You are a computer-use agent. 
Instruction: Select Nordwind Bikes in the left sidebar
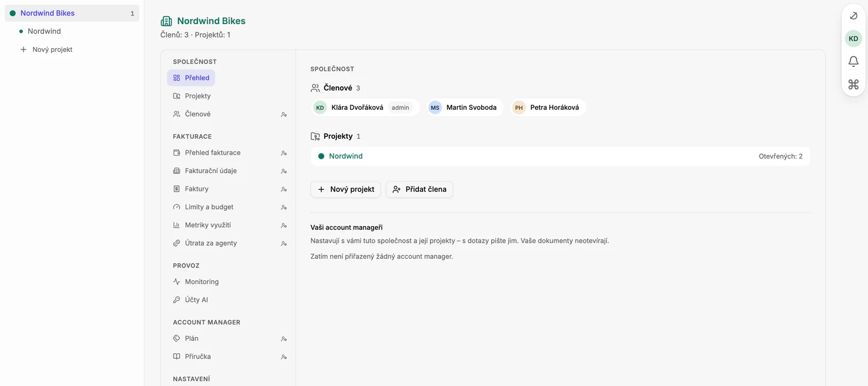point(72,13)
